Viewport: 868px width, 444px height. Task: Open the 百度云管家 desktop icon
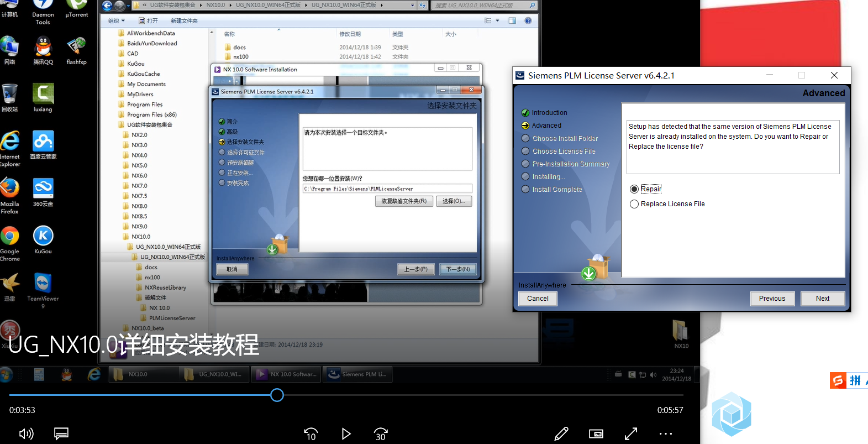(x=43, y=145)
